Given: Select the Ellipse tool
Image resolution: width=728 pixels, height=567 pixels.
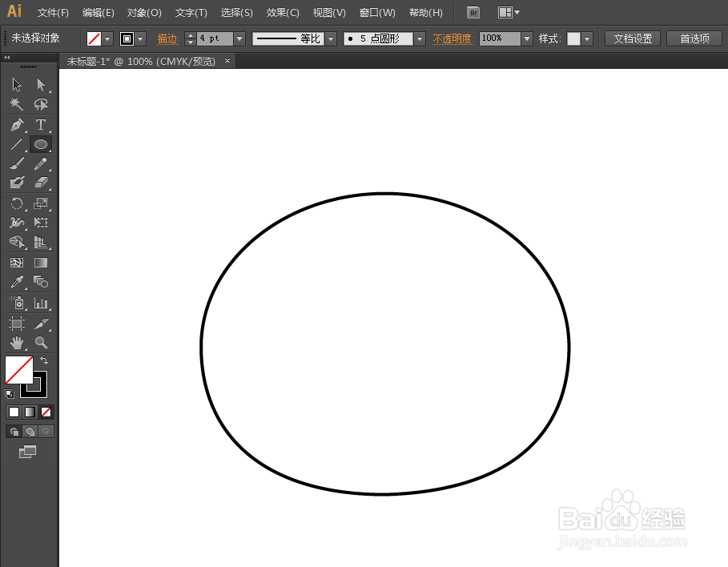Looking at the screenshot, I should tap(41, 144).
